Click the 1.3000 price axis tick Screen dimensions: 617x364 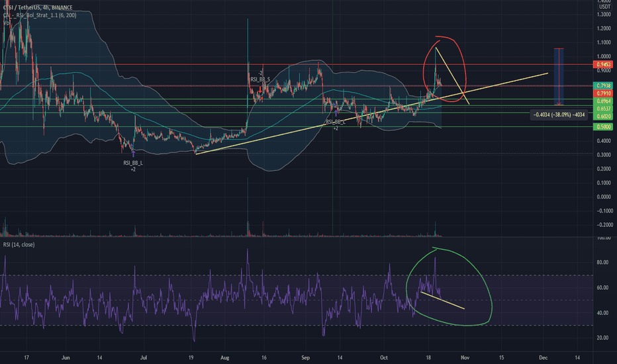pyautogui.click(x=604, y=15)
